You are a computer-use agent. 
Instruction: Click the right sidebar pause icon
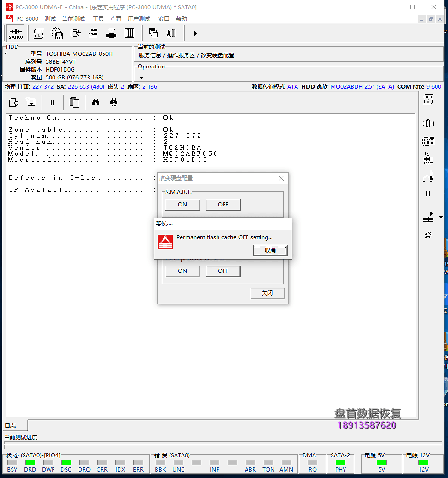point(428,194)
